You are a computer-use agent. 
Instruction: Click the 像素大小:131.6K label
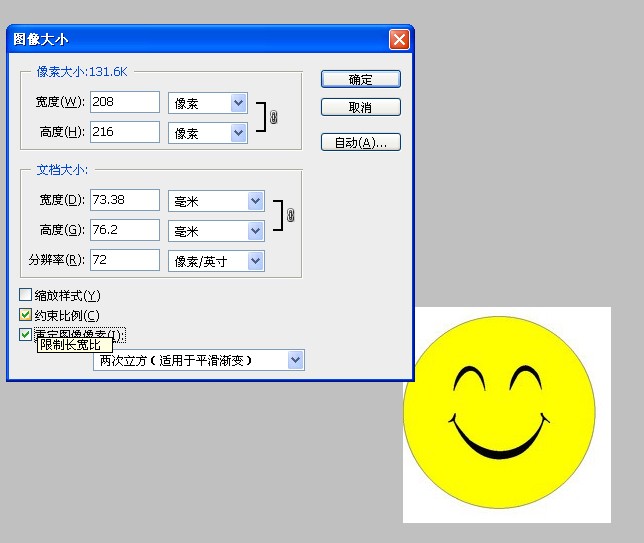click(82, 72)
